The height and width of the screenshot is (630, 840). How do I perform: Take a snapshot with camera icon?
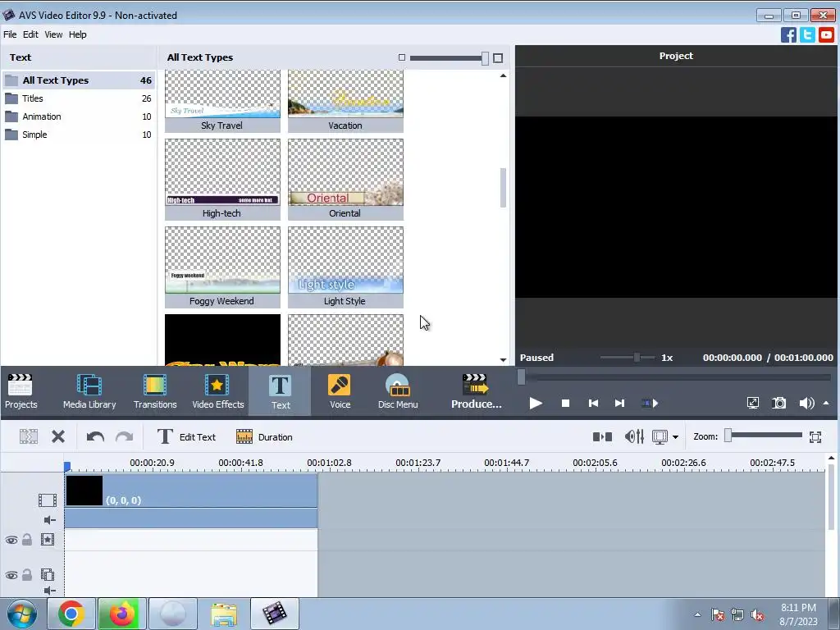[779, 403]
